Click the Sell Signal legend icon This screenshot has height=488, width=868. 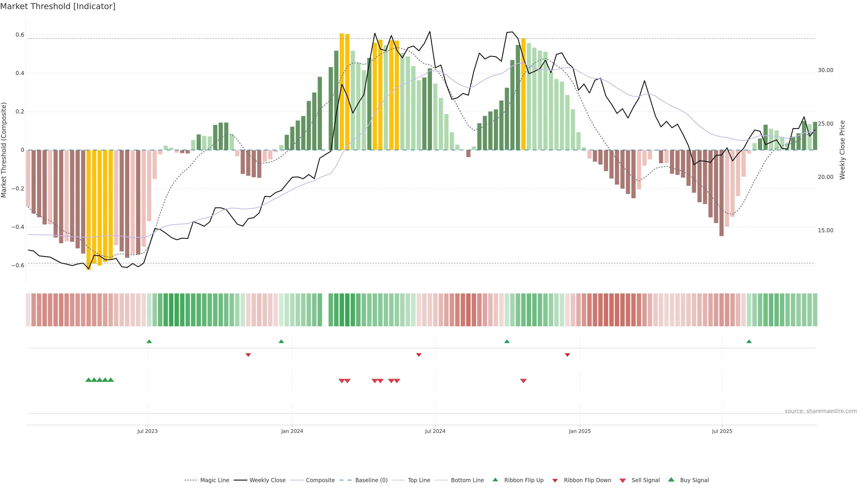[622, 481]
